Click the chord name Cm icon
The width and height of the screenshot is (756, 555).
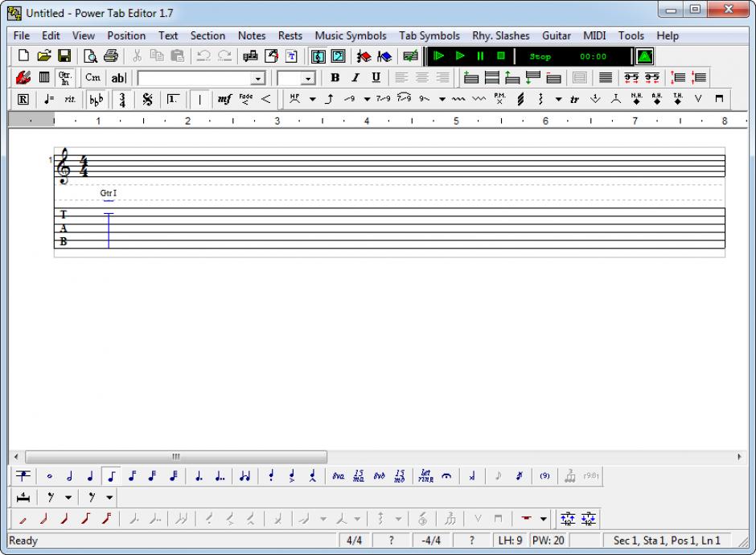click(93, 78)
